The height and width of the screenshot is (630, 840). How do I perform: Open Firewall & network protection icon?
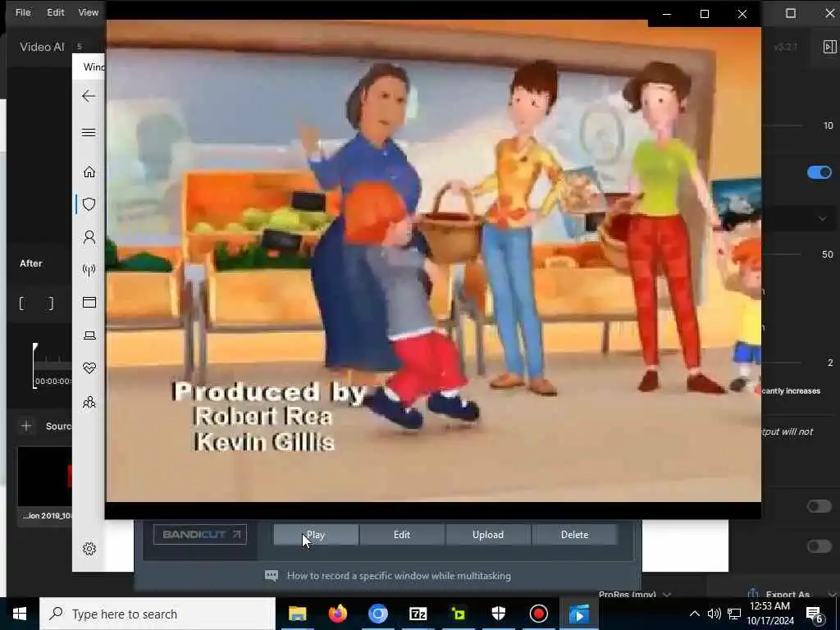[89, 270]
